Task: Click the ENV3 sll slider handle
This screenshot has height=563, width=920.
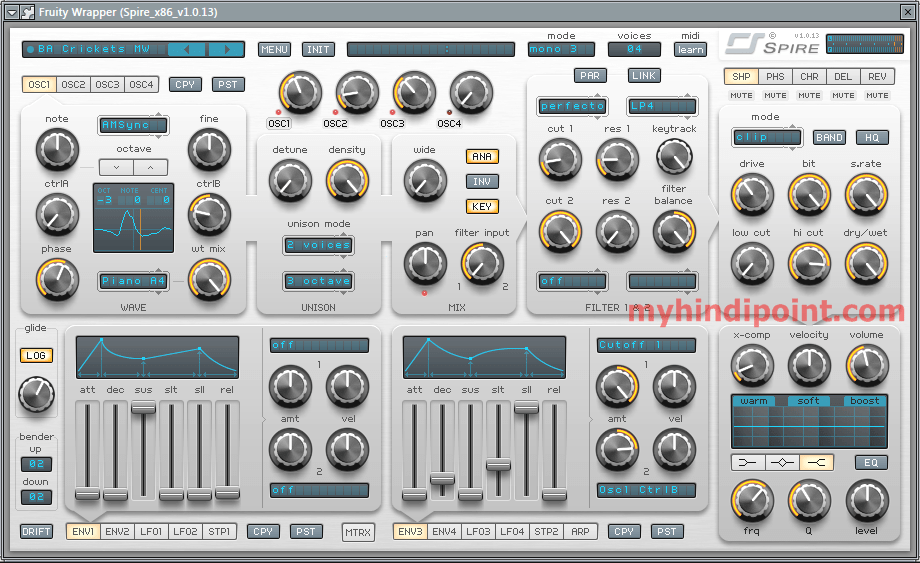Action: click(x=526, y=408)
